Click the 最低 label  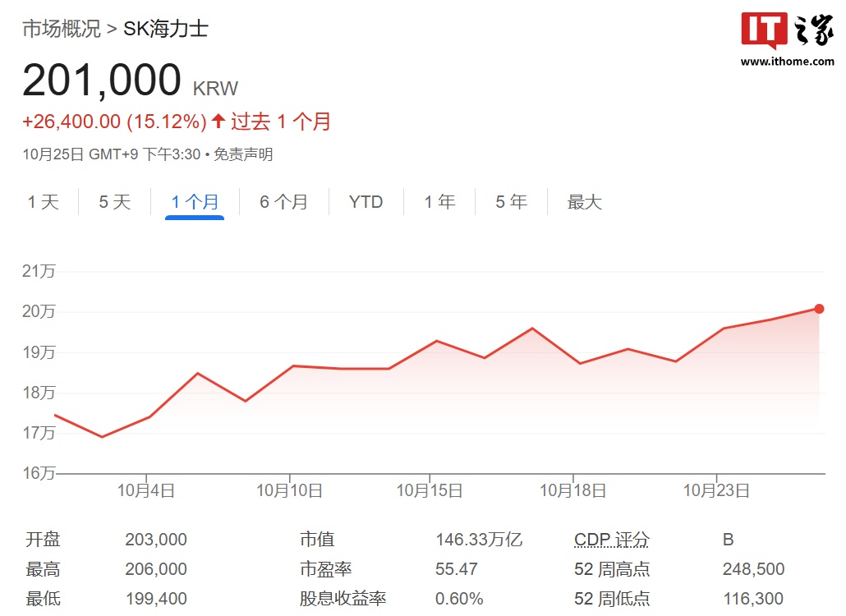click(44, 599)
